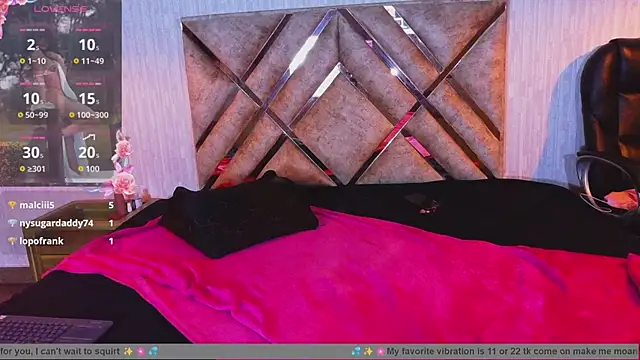Open the malciii5 username in the leaderboard

point(37,205)
